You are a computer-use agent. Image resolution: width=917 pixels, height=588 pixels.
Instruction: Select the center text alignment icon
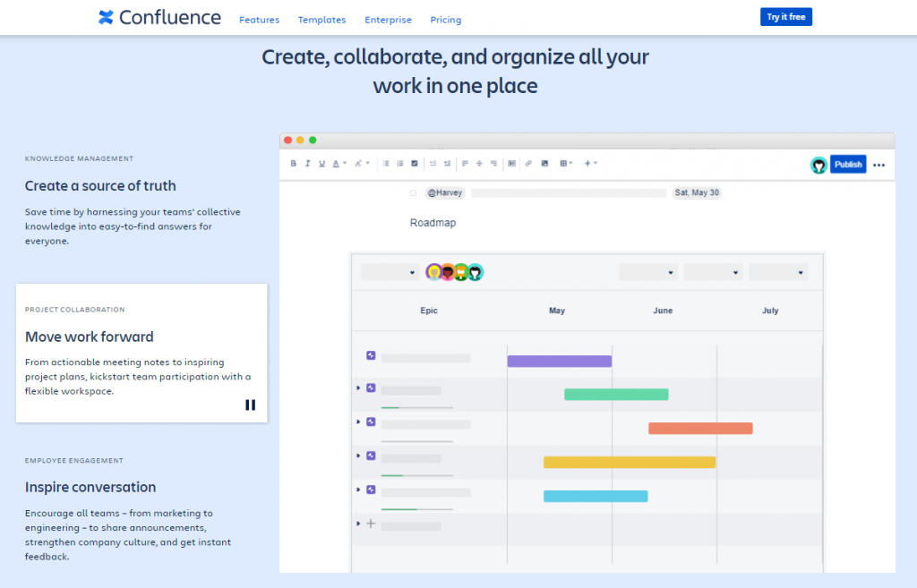pyautogui.click(x=477, y=164)
